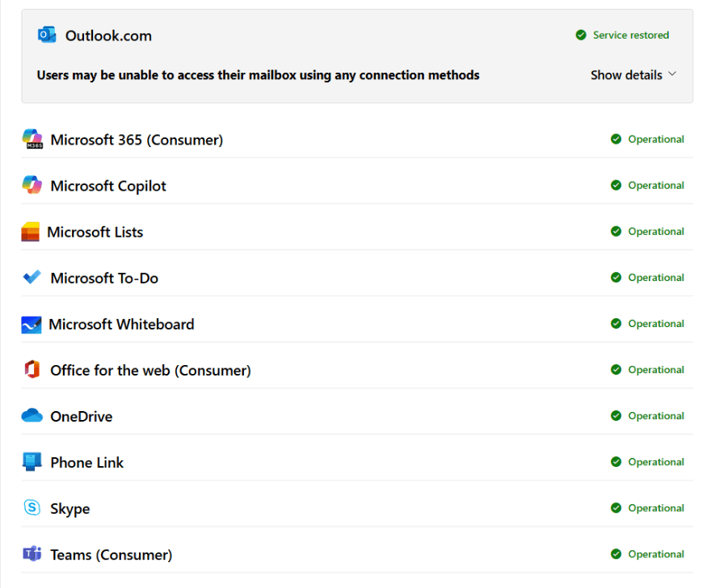Click the Operational status for Teams (Consumer)
711x588 pixels.
click(x=655, y=554)
